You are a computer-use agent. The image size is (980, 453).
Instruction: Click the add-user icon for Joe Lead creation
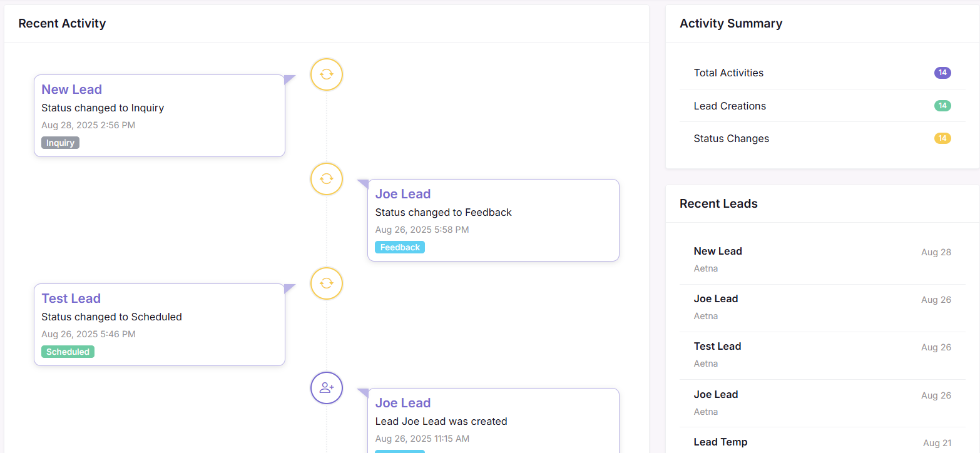(327, 388)
